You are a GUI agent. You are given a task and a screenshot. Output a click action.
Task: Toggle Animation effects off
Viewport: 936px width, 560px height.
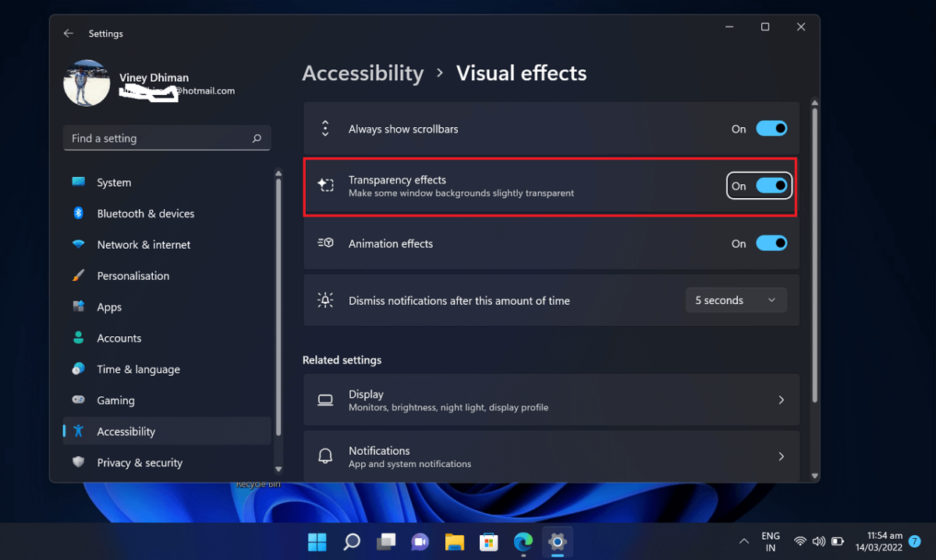click(x=771, y=243)
